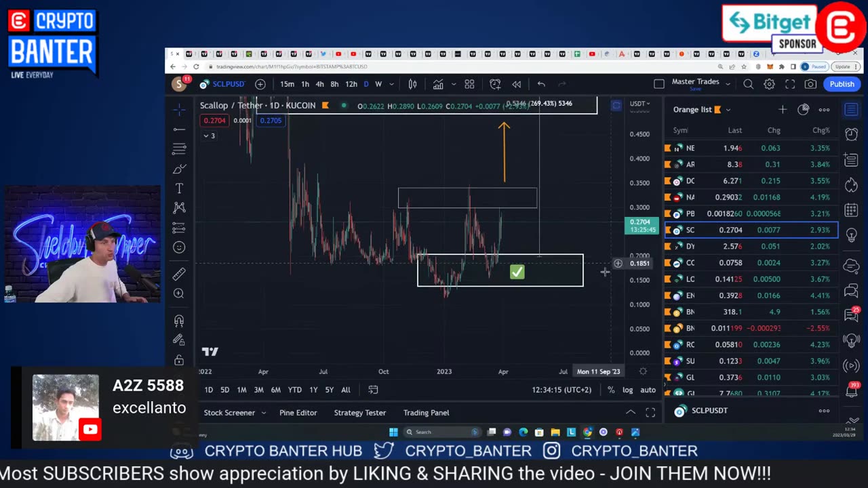The height and width of the screenshot is (488, 868).
Task: Toggle stay in drawing mode
Action: (179, 340)
